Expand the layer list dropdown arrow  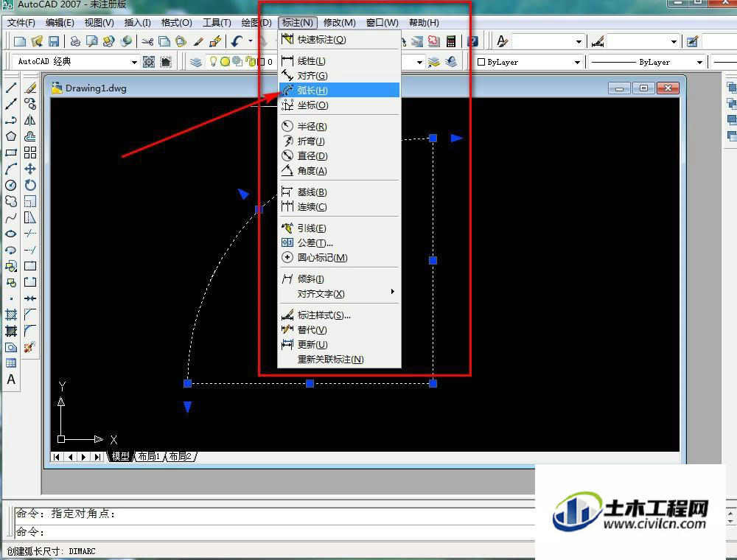tap(419, 62)
